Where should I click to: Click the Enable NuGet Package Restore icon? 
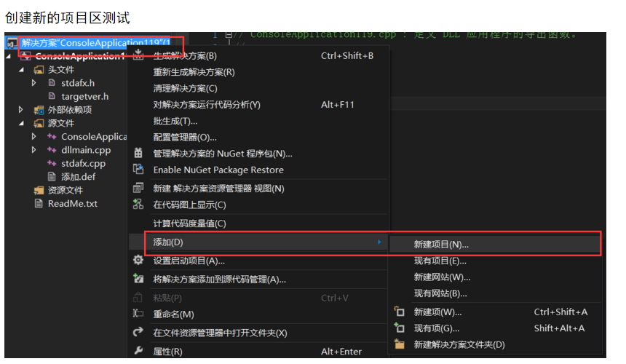(x=138, y=169)
